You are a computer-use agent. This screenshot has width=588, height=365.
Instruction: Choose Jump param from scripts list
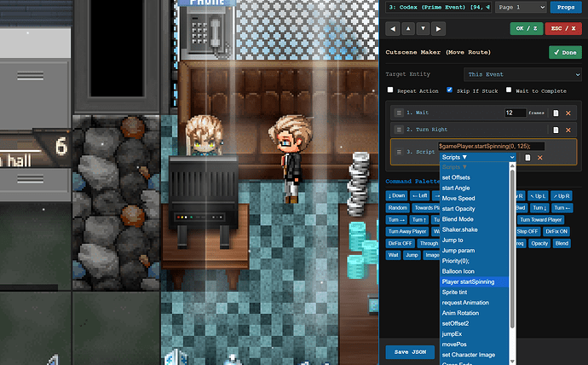coord(475,251)
